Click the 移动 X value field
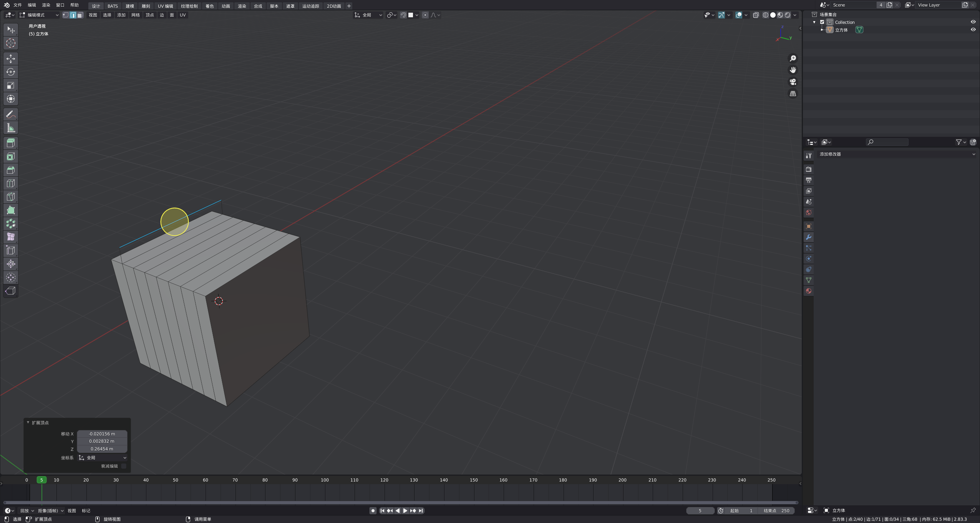Viewport: 980px width, 523px height. (x=102, y=434)
